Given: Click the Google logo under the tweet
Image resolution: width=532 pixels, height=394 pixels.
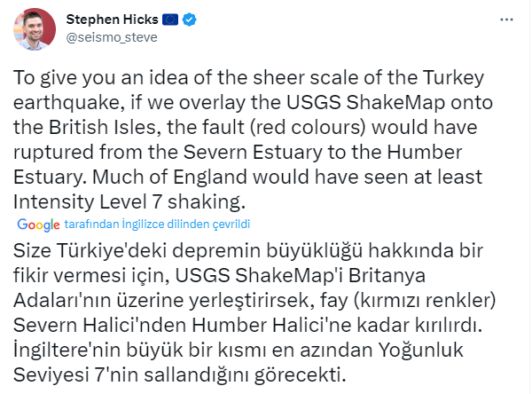Looking at the screenshot, I should pos(37,224).
